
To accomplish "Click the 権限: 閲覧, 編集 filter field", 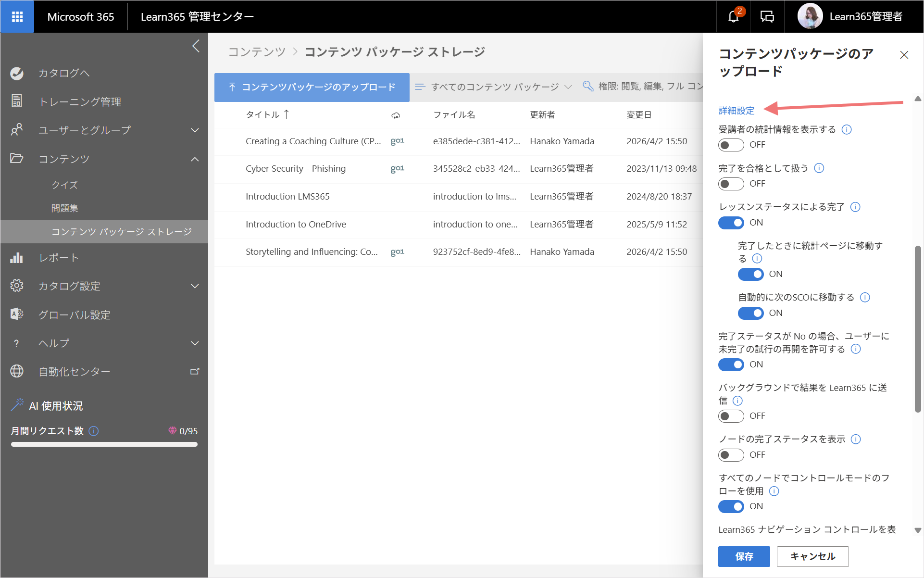I will pyautogui.click(x=643, y=87).
